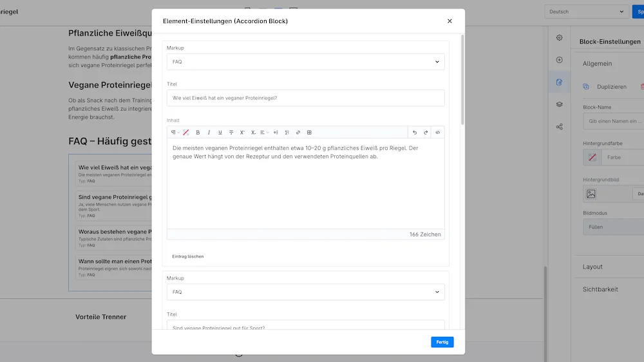This screenshot has width=644, height=362.
Task: Click the Fertig button
Action: (x=442, y=342)
